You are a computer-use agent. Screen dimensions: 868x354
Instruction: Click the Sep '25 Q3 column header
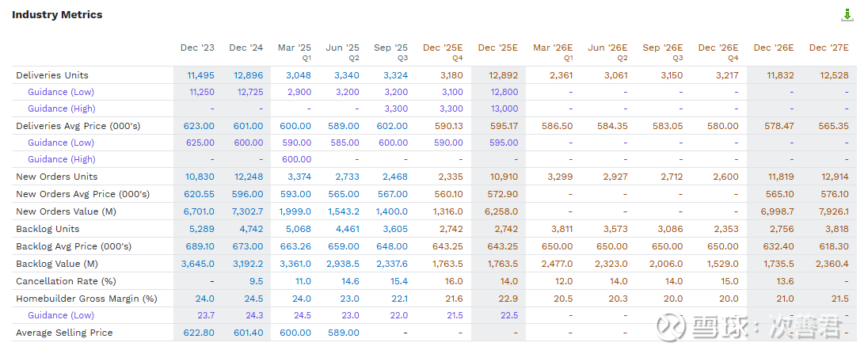click(x=391, y=51)
